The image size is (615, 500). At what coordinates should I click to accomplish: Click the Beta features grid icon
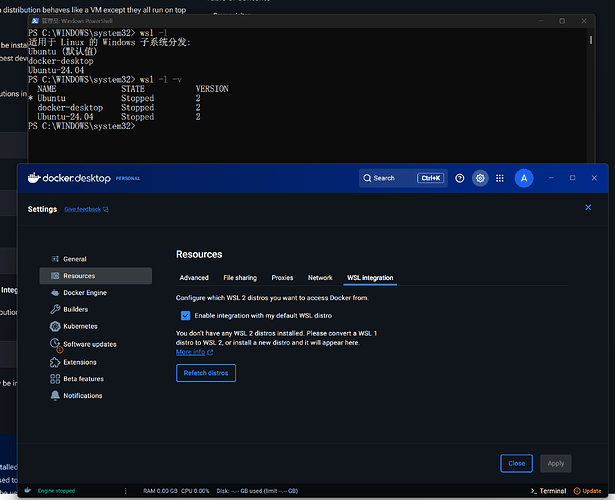(55, 379)
